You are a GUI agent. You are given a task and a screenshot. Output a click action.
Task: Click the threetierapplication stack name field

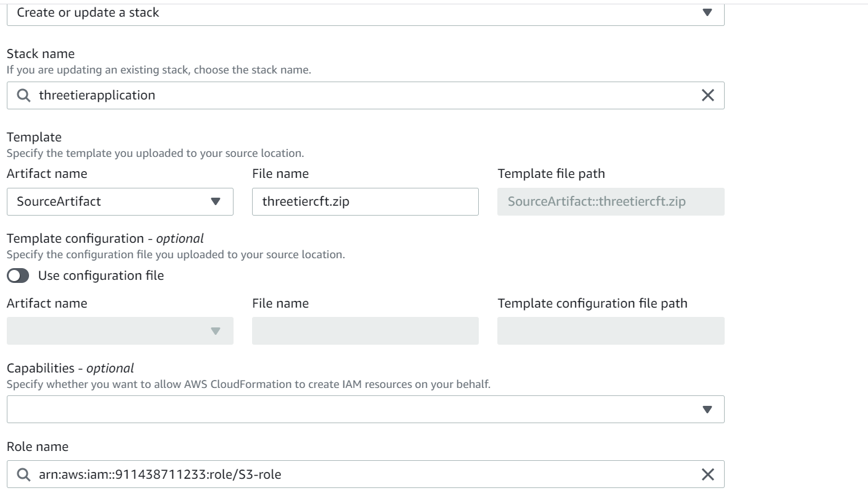pyautogui.click(x=358, y=96)
